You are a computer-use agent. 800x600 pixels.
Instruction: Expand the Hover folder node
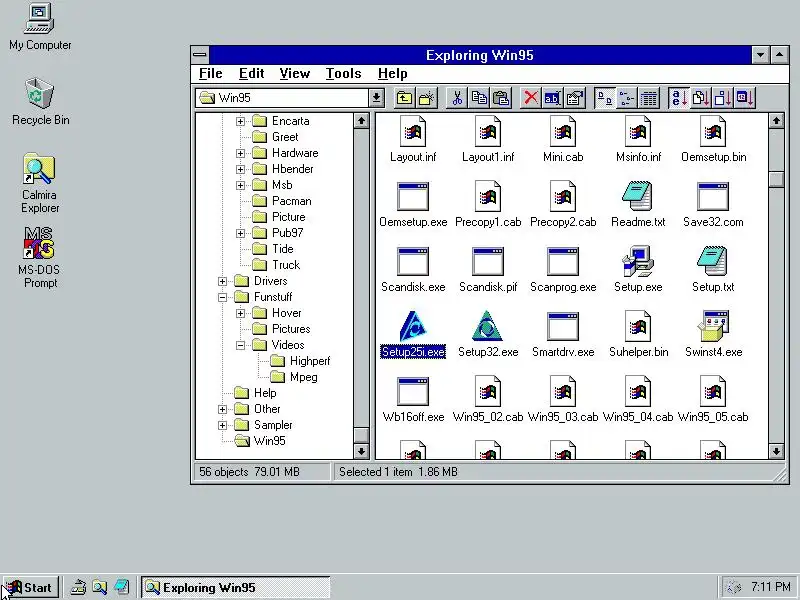(240, 314)
